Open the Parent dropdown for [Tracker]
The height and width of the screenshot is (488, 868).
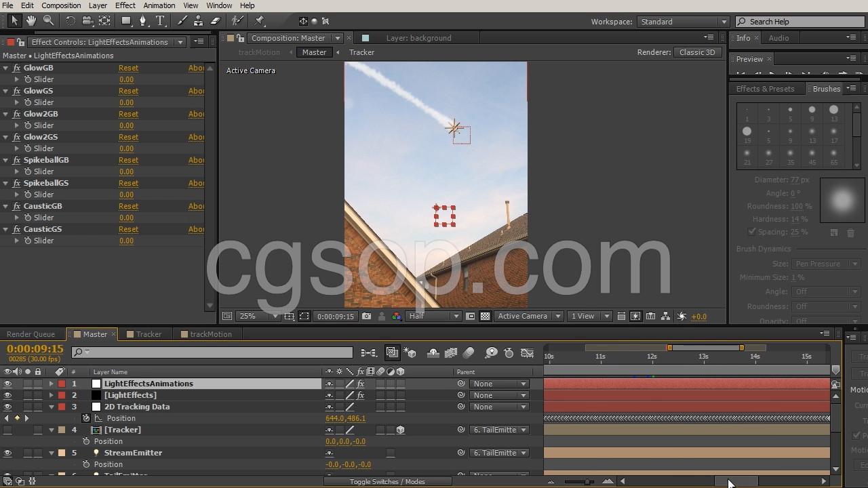pos(499,430)
